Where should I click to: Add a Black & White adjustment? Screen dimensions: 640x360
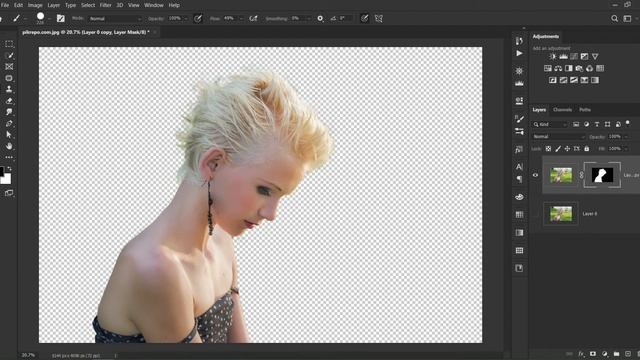(x=569, y=68)
